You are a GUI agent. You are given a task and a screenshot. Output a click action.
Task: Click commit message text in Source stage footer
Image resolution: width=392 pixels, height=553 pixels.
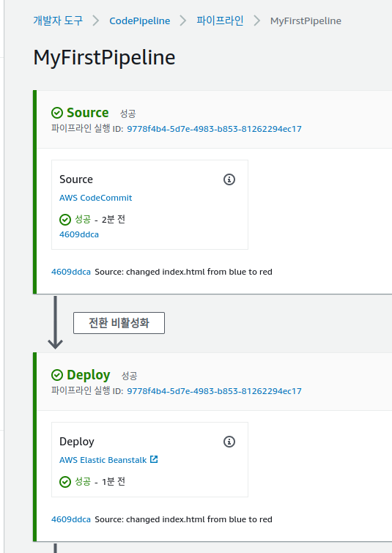[183, 272]
